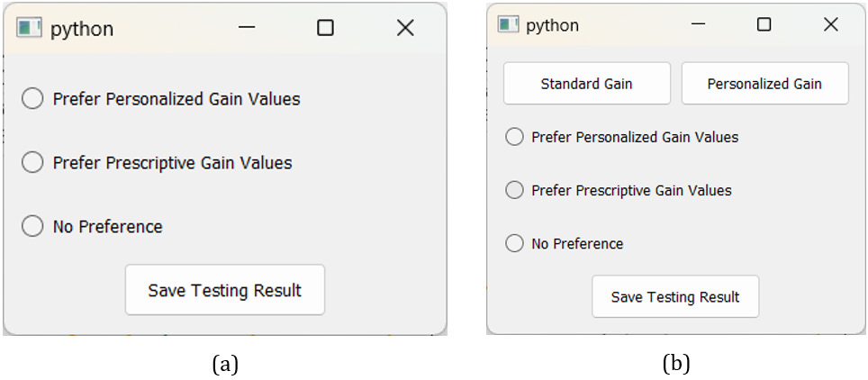Close window (a)
Viewport: 868px width, 380px height.
(x=405, y=28)
